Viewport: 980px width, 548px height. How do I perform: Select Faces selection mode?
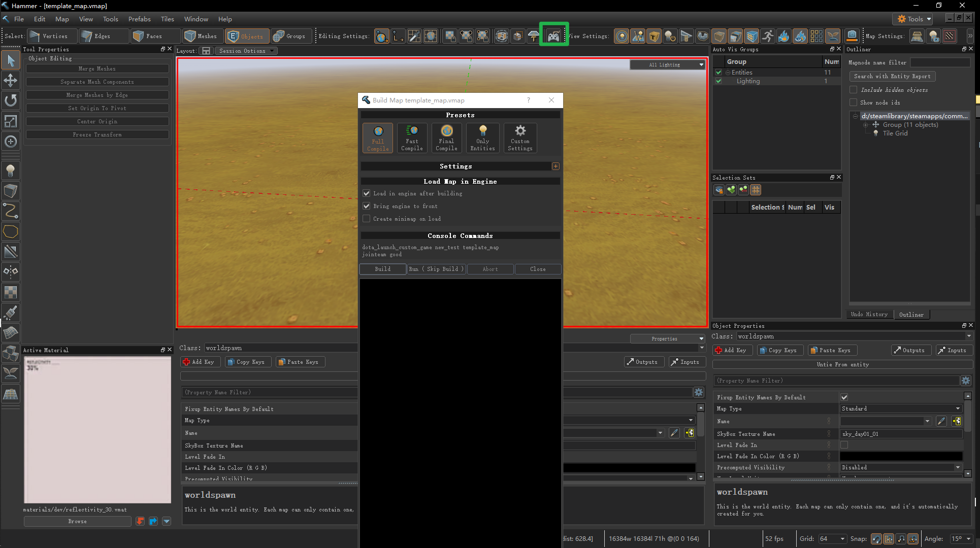155,36
